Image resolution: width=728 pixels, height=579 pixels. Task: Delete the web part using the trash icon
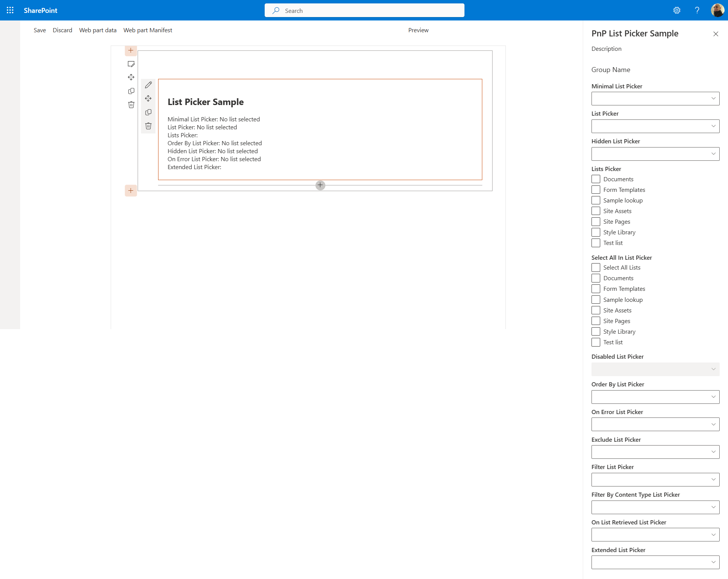(x=148, y=126)
